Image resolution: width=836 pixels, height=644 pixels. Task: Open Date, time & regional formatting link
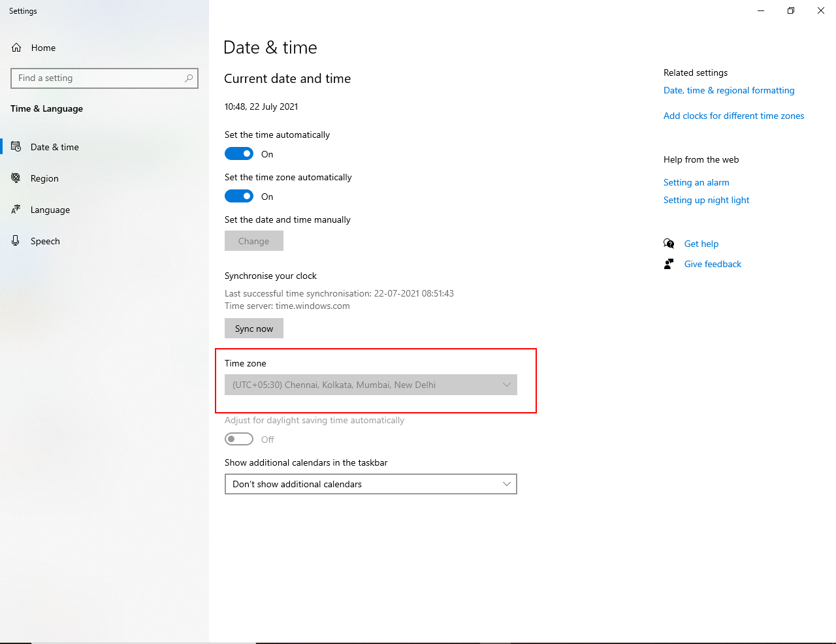click(x=729, y=91)
